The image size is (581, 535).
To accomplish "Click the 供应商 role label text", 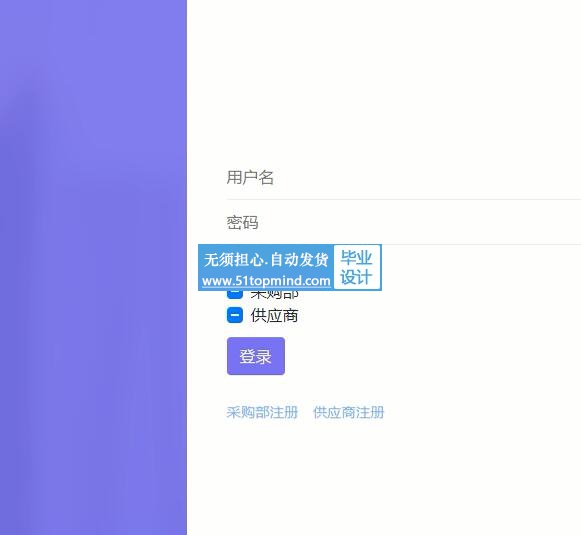I will tap(274, 316).
